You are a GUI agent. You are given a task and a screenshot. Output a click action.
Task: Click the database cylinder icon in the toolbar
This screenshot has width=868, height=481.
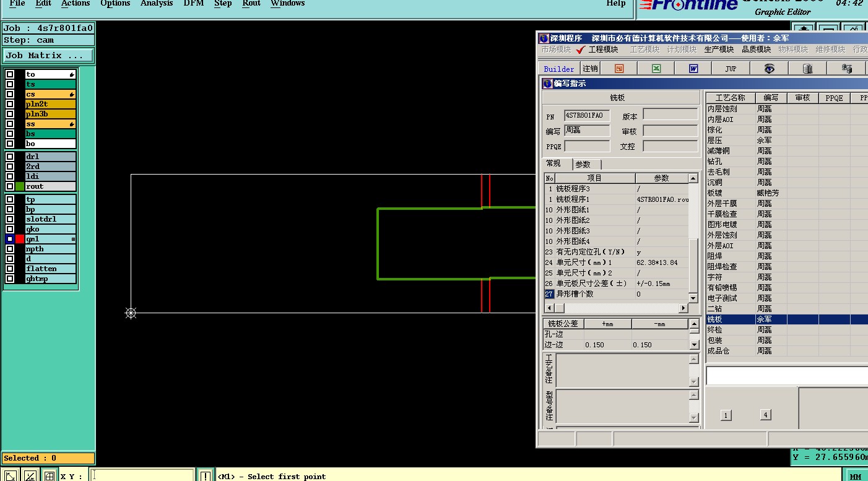coord(807,69)
